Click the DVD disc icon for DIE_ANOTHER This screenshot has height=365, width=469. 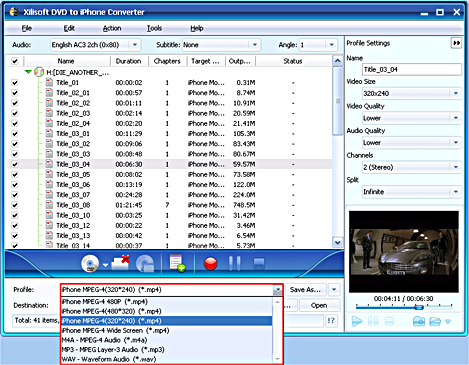point(39,72)
